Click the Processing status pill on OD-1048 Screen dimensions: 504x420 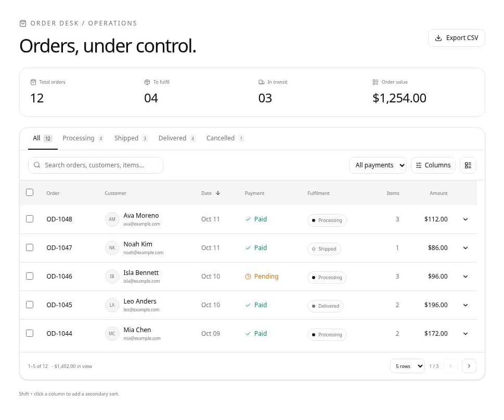coord(327,220)
